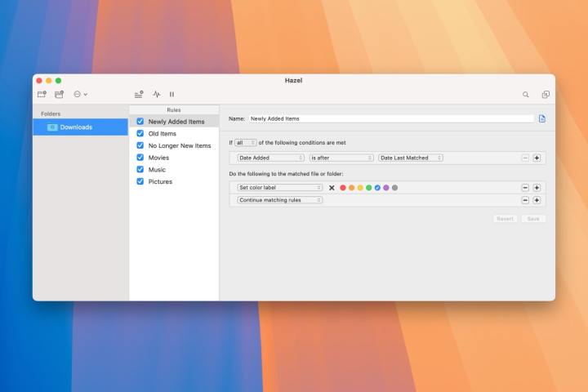
Task: Uncheck the Old Items rule checkbox
Action: click(140, 134)
